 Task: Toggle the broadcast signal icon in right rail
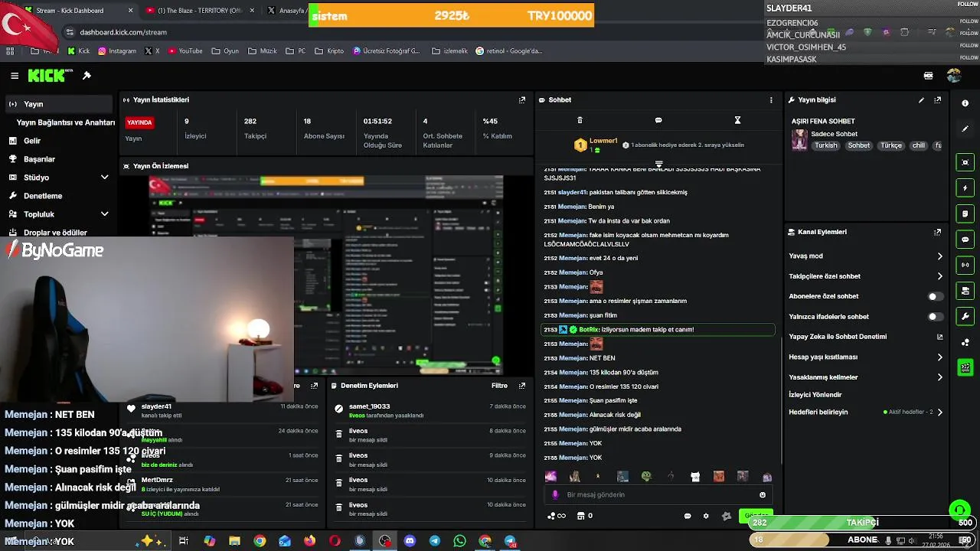(x=965, y=266)
